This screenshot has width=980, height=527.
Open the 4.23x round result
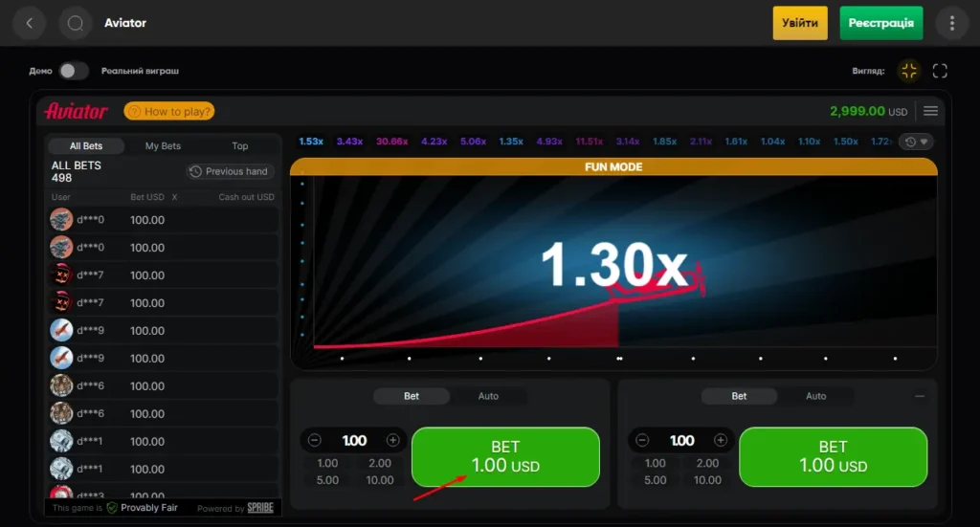(x=434, y=142)
